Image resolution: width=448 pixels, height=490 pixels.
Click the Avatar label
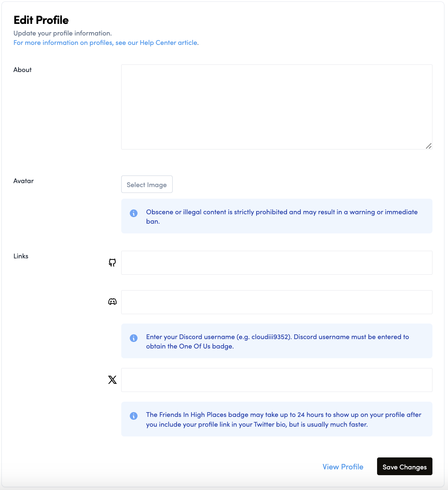[x=24, y=181]
